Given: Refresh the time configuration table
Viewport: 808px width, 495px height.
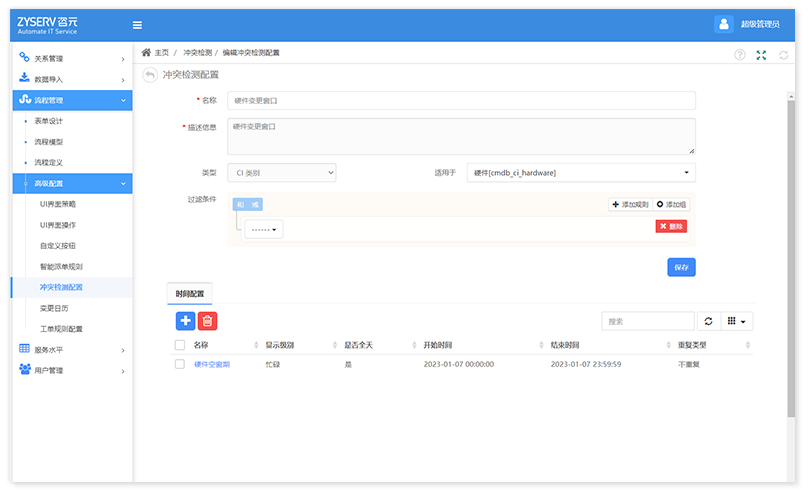Looking at the screenshot, I should [x=709, y=321].
